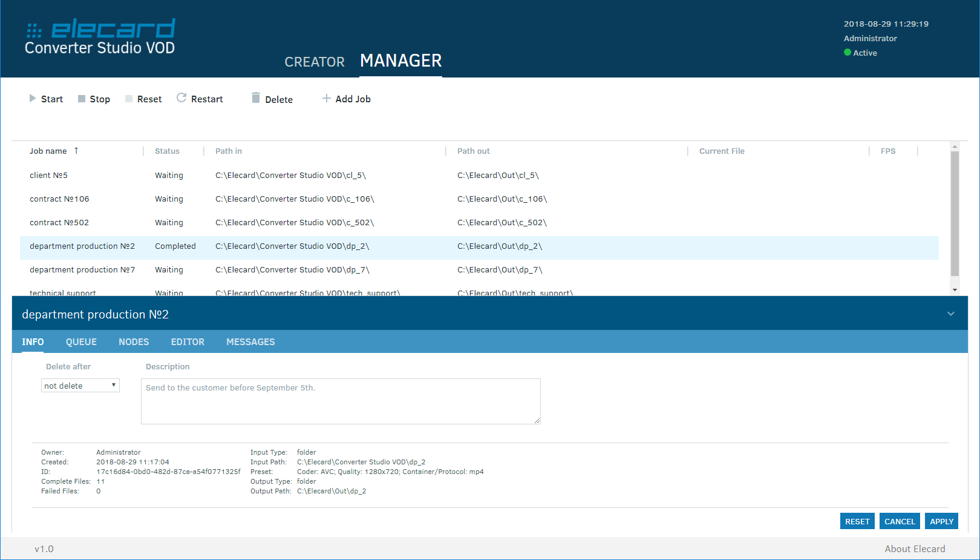Open the About Elecard link

915,549
